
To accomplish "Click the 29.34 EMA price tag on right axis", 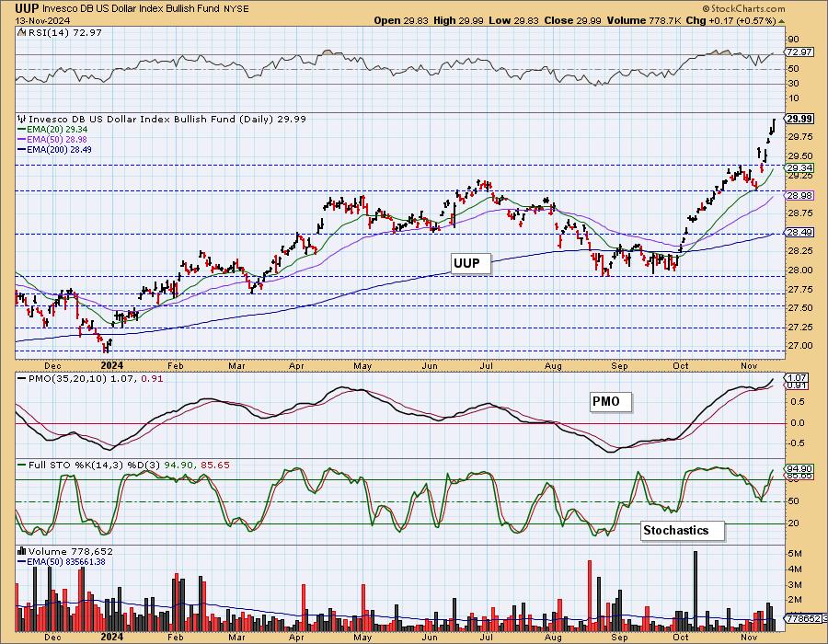I will click(799, 167).
